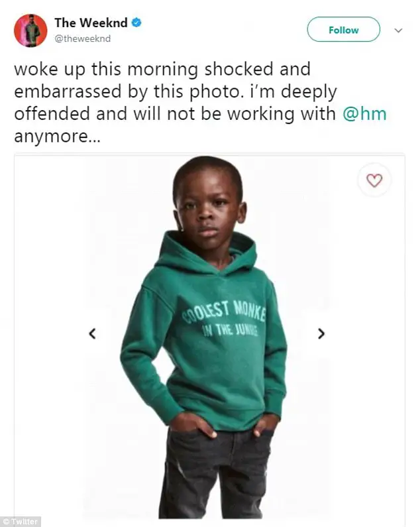Advance to next image with right arrow

(321, 333)
